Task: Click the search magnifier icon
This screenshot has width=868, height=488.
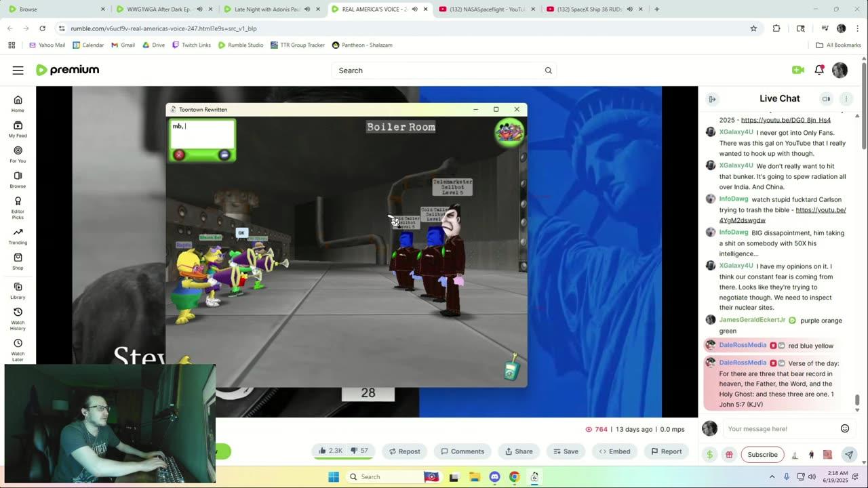Action: pyautogui.click(x=549, y=70)
